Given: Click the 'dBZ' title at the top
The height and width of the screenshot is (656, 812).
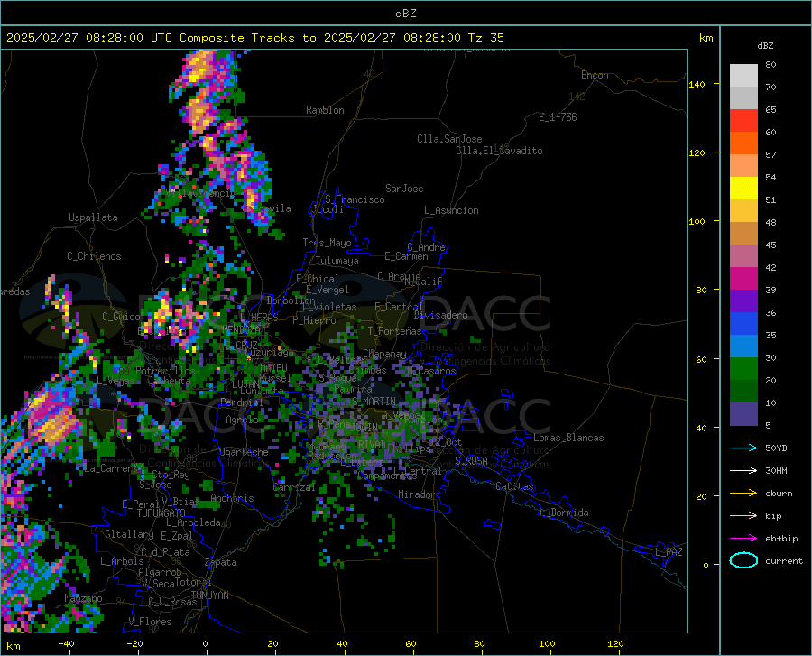Looking at the screenshot, I should 405,14.
